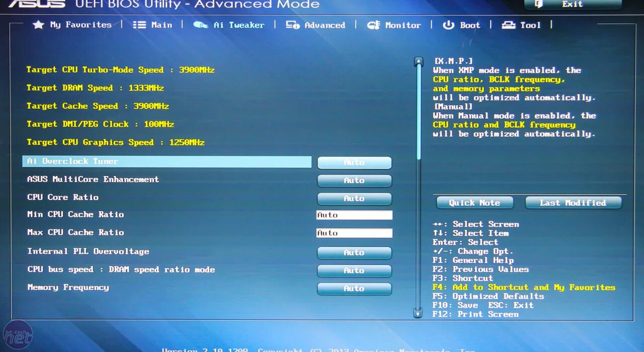Image resolution: width=644 pixels, height=352 pixels.
Task: Click the F5 Optimized Defaults hint
Action: 488,296
